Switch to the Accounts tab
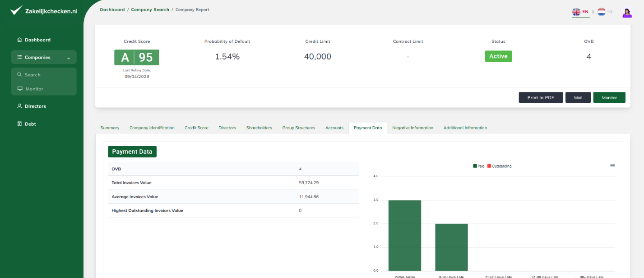Screen dimensions: 644x278 pos(334,128)
